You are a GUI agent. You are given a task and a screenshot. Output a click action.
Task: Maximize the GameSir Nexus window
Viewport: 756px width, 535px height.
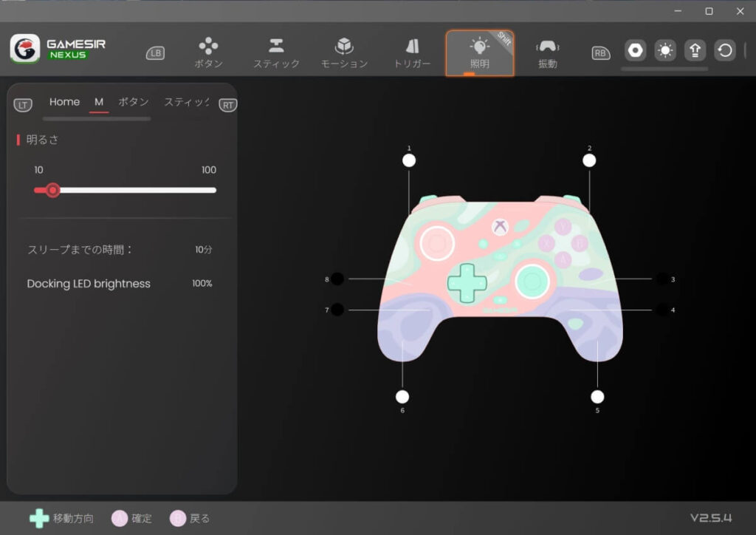(x=709, y=11)
